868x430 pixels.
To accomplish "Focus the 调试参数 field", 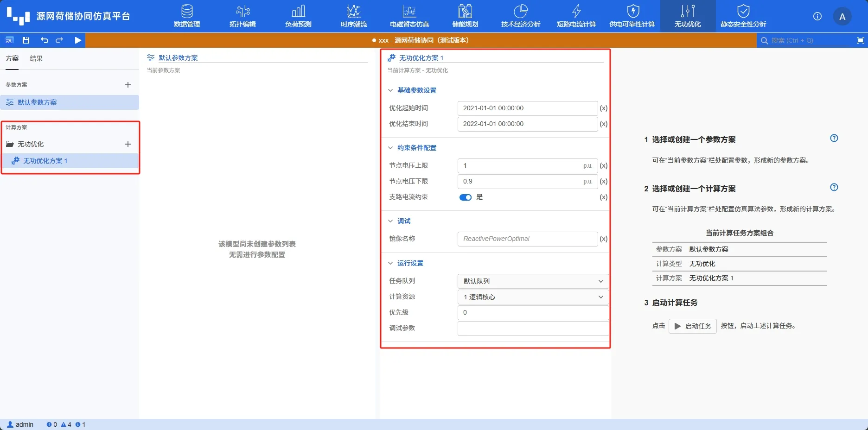I will tap(533, 329).
